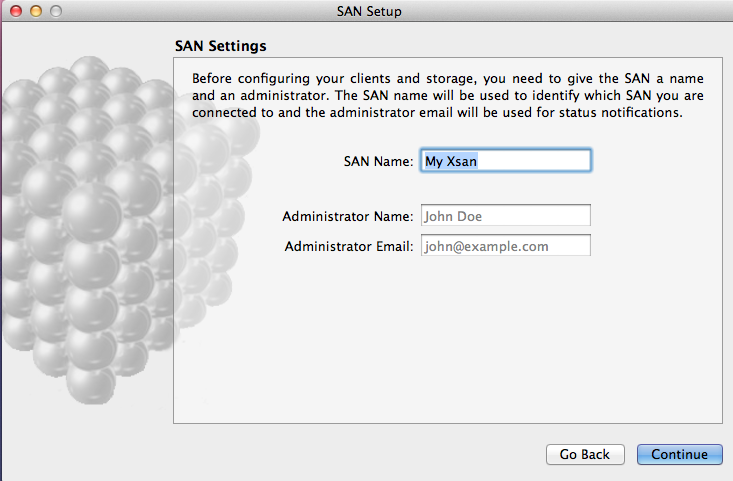This screenshot has height=481, width=733.
Task: Click the 'SAN Name:' label
Action: click(x=378, y=161)
